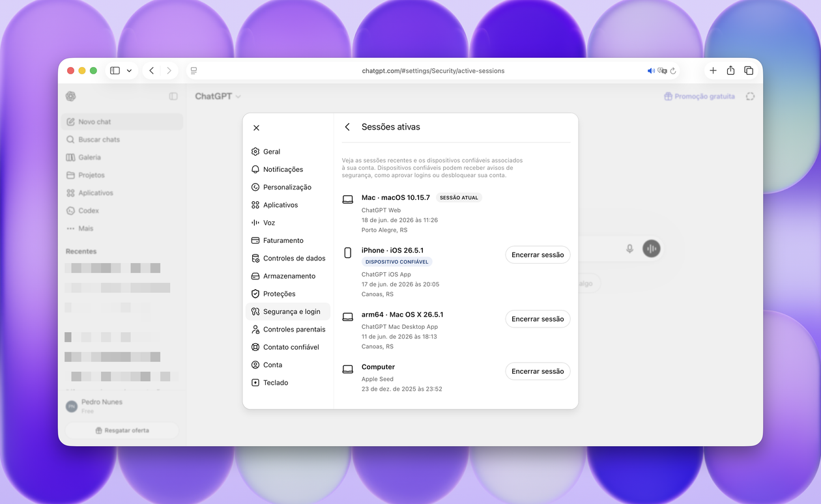The width and height of the screenshot is (821, 504).
Task: Click the phone icon for the iPhone session
Action: pos(348,253)
